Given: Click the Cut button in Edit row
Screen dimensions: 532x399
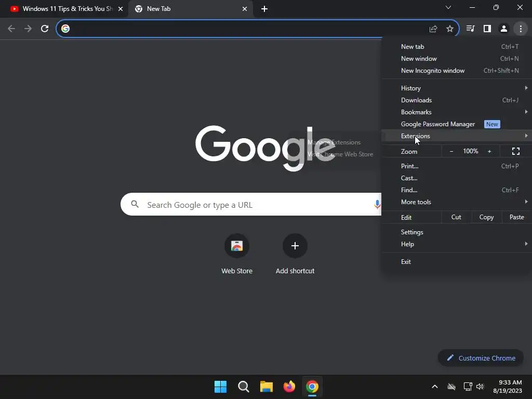Looking at the screenshot, I should [x=456, y=217].
